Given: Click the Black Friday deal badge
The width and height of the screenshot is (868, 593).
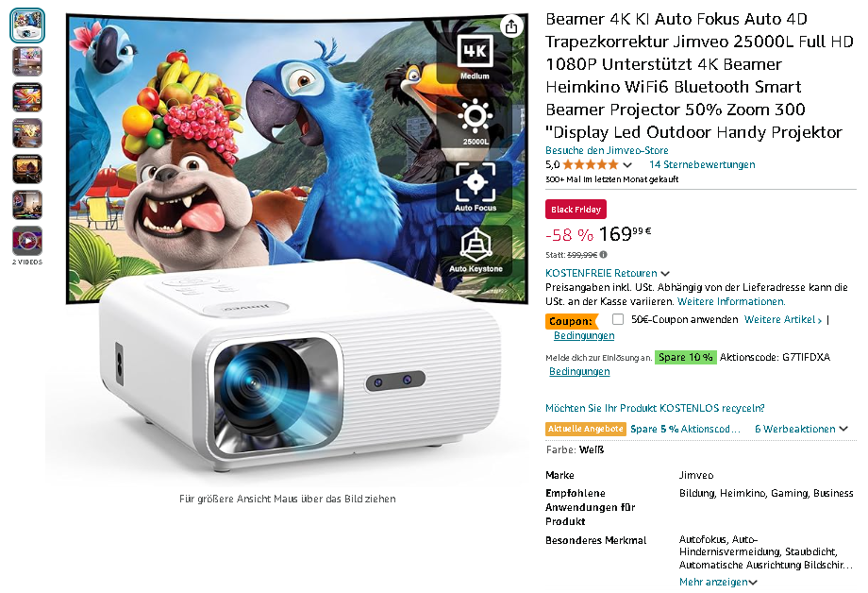Looking at the screenshot, I should click(x=576, y=210).
